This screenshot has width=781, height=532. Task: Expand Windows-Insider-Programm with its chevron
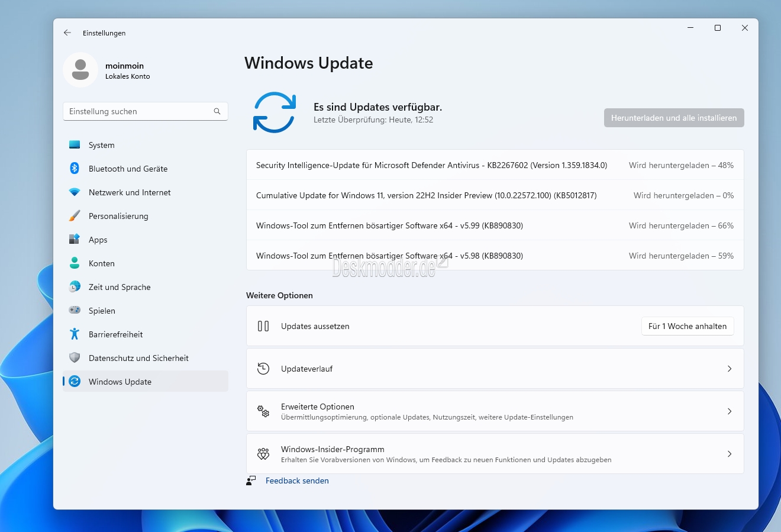(730, 454)
